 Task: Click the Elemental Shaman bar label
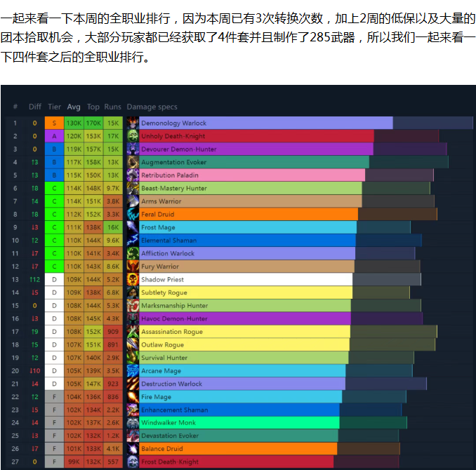point(168,241)
